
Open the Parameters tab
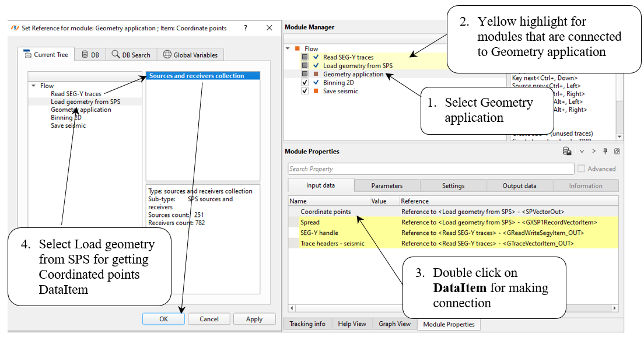pyautogui.click(x=387, y=186)
